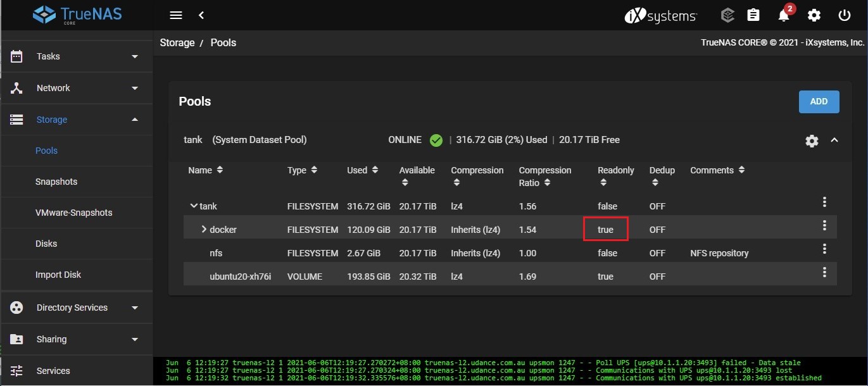The image size is (868, 386).
Task: Collapse the sidebar with the back chevron
Action: tap(201, 15)
